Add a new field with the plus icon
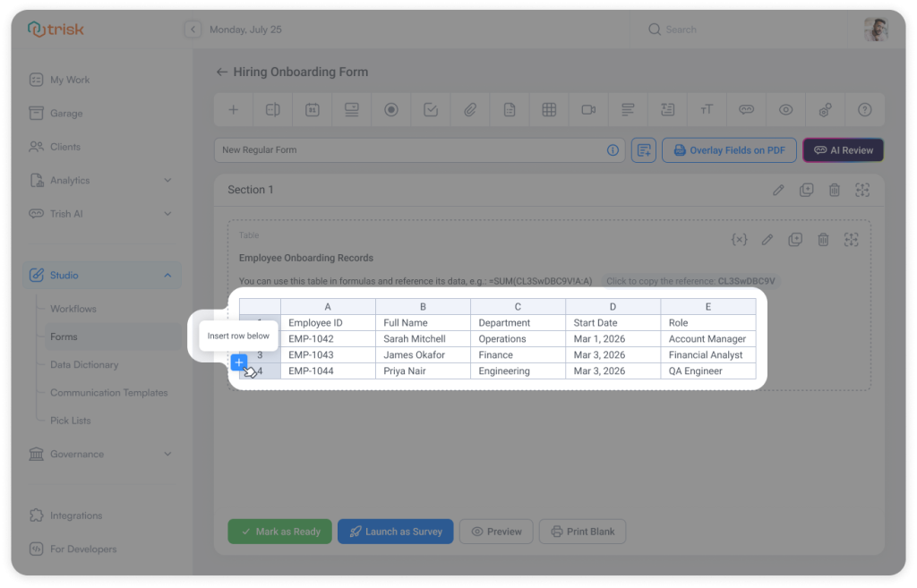 coord(233,109)
